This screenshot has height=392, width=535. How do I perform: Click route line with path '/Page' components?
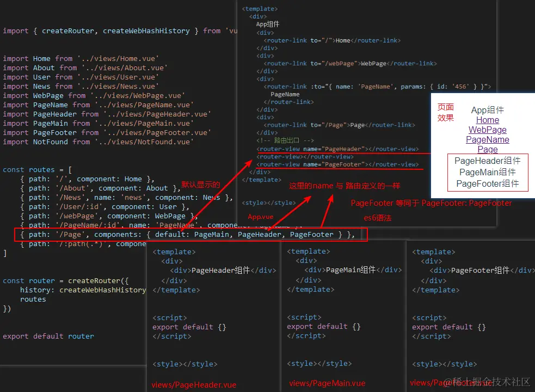188,235
